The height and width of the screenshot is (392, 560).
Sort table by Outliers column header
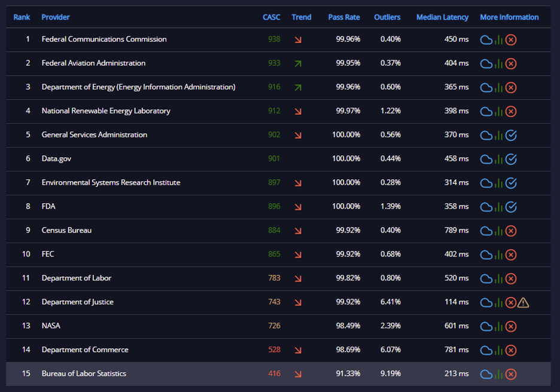[387, 17]
